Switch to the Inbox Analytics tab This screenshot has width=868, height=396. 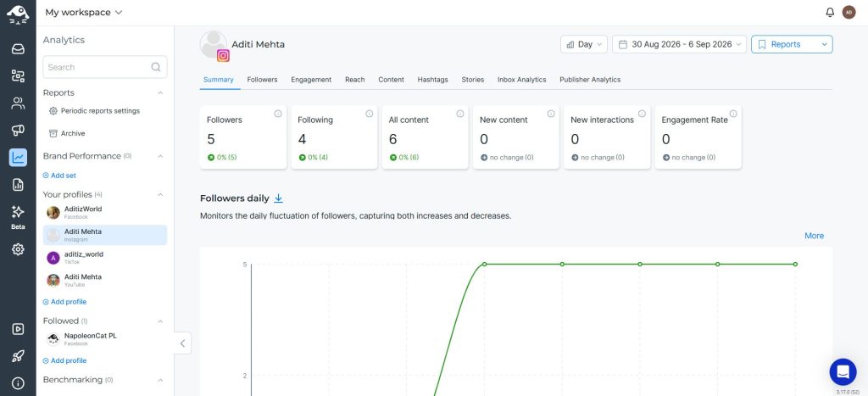pos(522,80)
